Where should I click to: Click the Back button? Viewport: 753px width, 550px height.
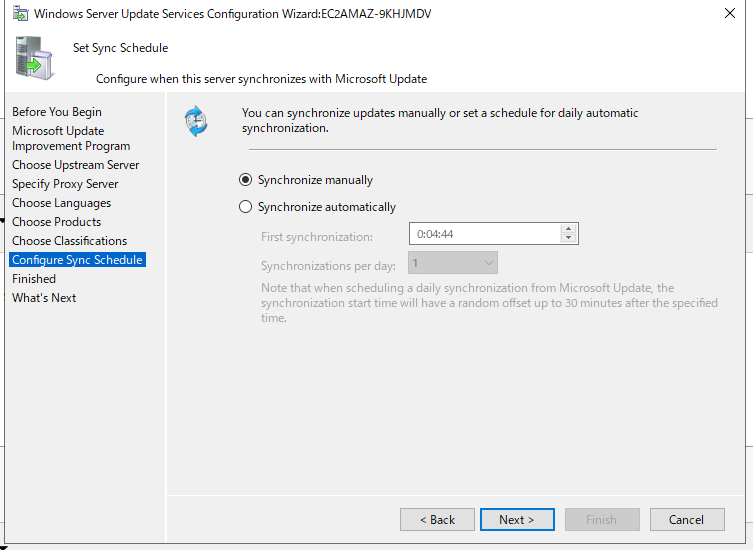tap(437, 520)
